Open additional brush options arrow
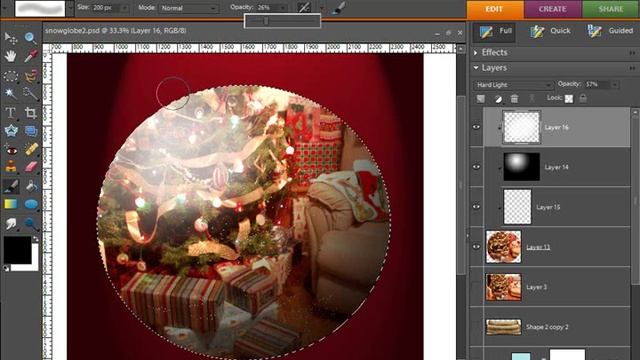The height and width of the screenshot is (360, 640). click(322, 8)
